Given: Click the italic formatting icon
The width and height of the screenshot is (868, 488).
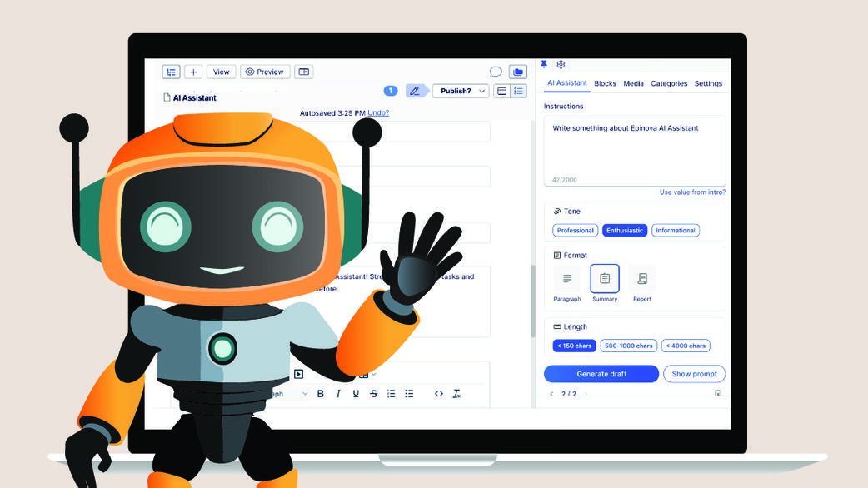Looking at the screenshot, I should (338, 392).
